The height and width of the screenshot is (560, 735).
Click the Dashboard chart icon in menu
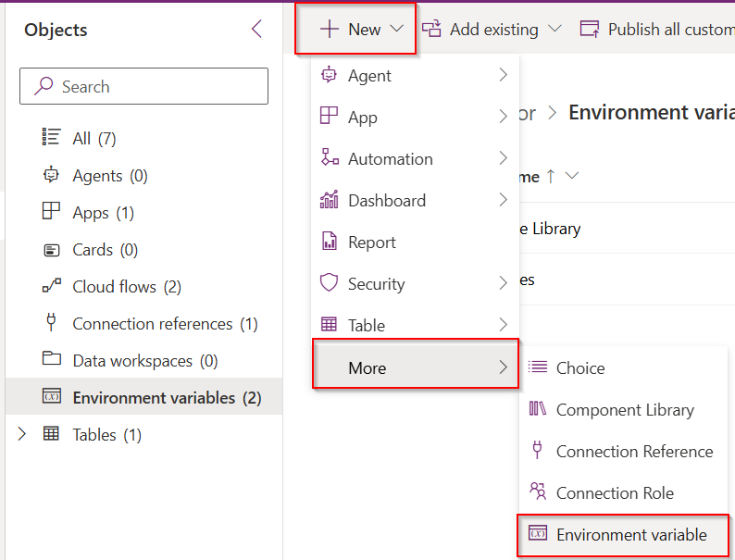[329, 200]
